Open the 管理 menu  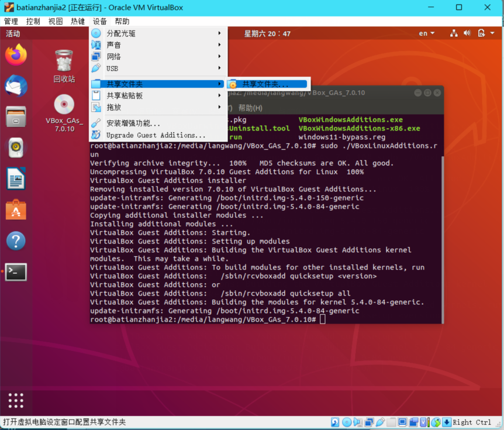pos(11,21)
